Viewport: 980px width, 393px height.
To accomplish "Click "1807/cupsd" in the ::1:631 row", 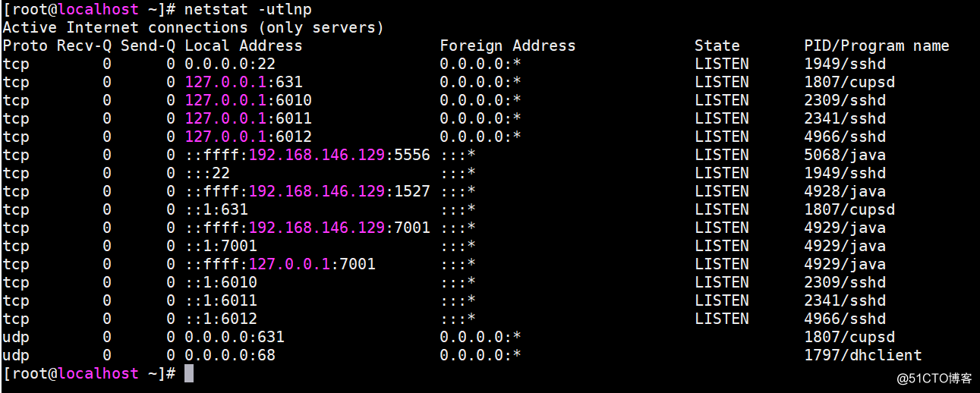I will click(849, 210).
